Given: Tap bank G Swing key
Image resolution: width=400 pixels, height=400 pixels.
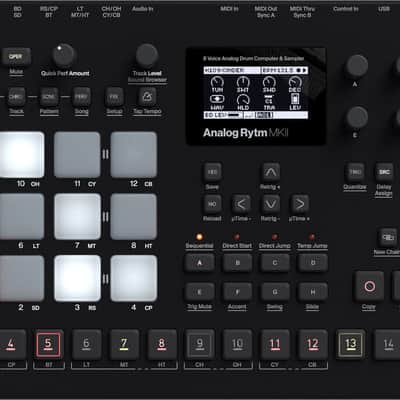Looking at the screenshot, I should tap(275, 292).
